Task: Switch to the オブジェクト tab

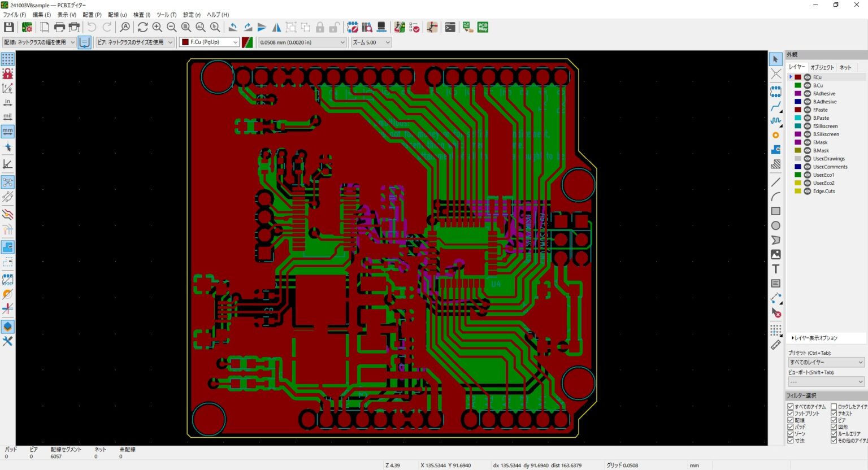Action: [x=822, y=67]
